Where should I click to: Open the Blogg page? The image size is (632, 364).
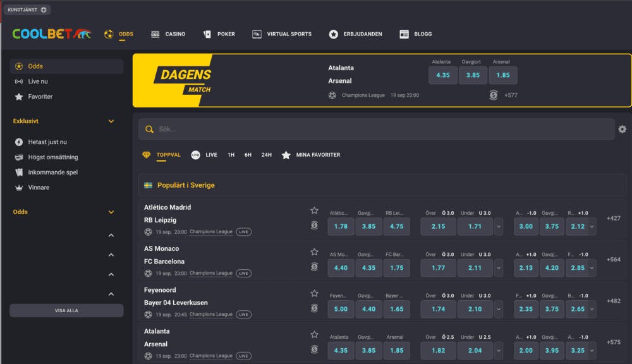tap(423, 34)
